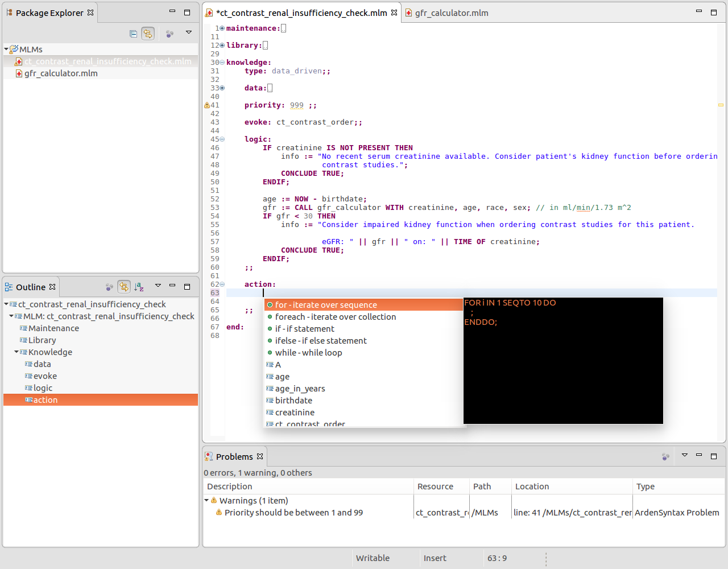Open the Problems view menu dropdown
Screen dimensions: 728x569
(685, 455)
